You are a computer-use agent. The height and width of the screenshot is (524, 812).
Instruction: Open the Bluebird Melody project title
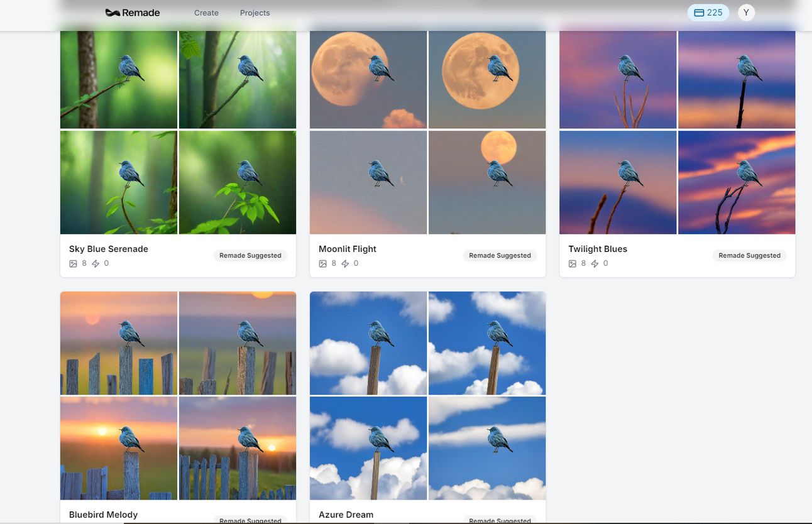[103, 515]
